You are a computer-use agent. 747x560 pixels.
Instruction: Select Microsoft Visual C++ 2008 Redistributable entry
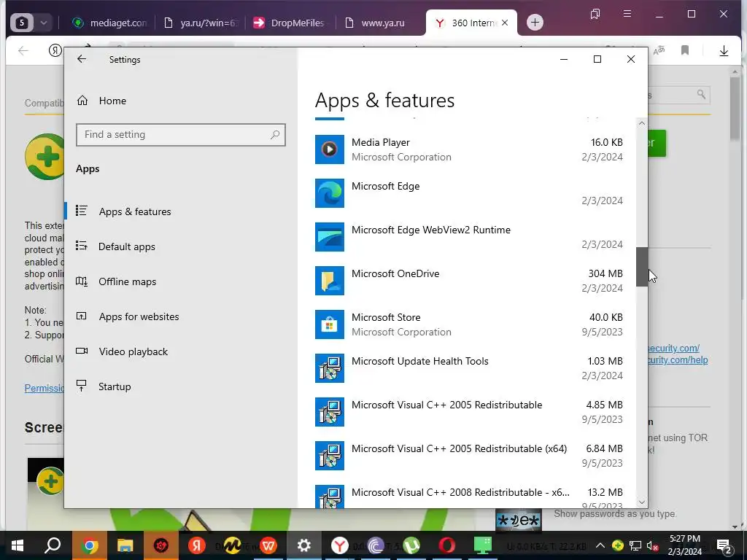tap(461, 492)
